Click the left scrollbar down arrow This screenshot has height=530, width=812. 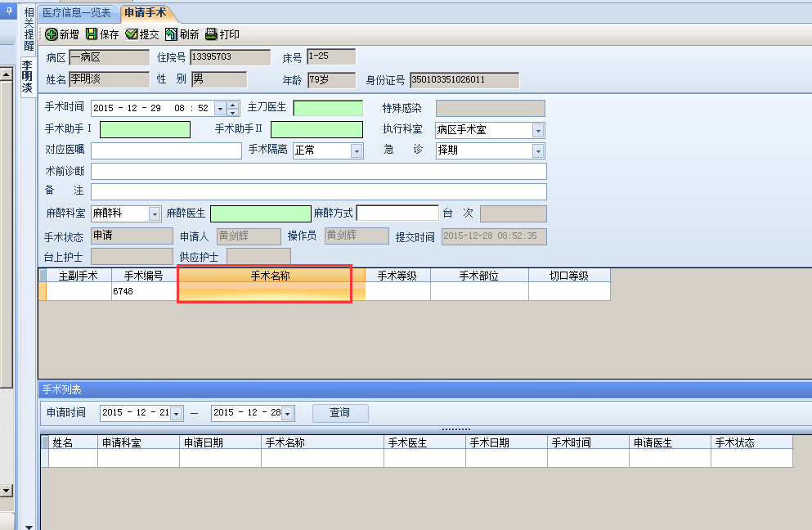[x=7, y=490]
